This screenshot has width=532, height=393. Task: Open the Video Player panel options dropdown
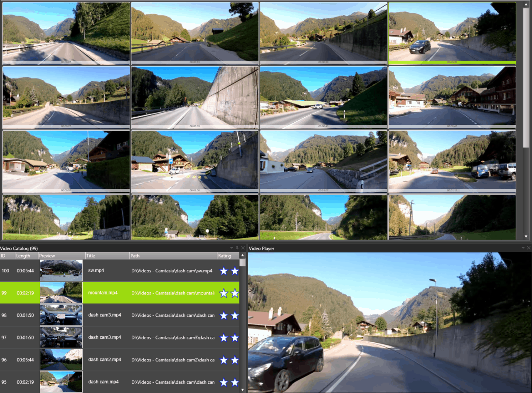click(x=523, y=248)
